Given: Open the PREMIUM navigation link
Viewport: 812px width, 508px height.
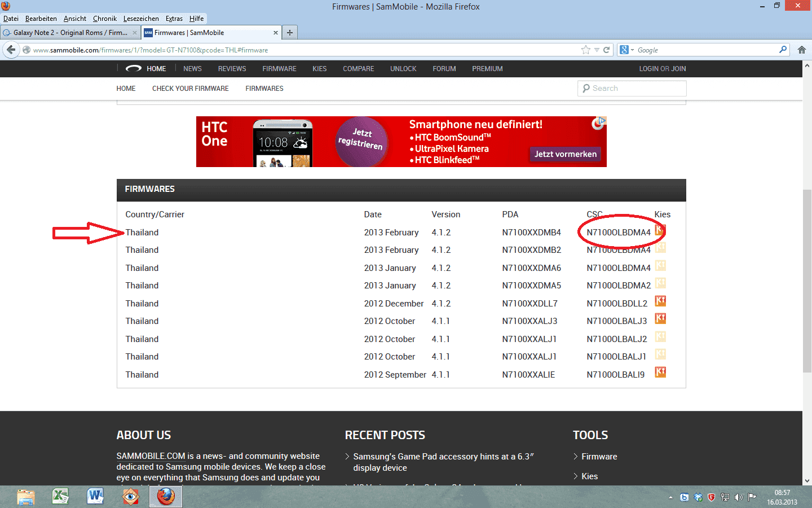Looking at the screenshot, I should pyautogui.click(x=487, y=69).
